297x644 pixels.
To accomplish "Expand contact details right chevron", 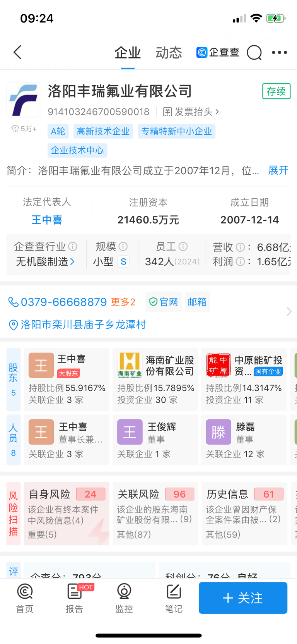I will tap(289, 311).
